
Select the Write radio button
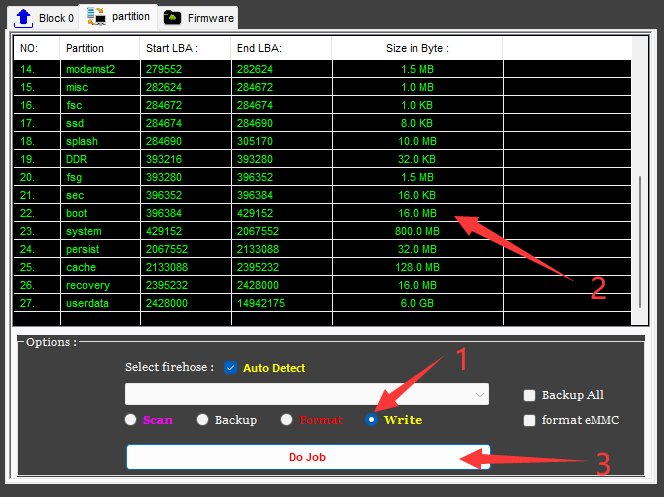(372, 420)
